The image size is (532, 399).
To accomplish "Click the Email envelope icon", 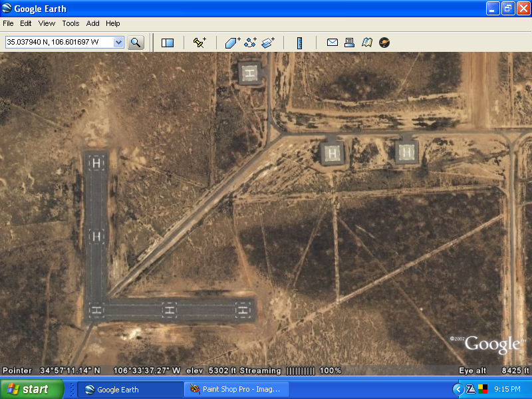I will point(332,43).
